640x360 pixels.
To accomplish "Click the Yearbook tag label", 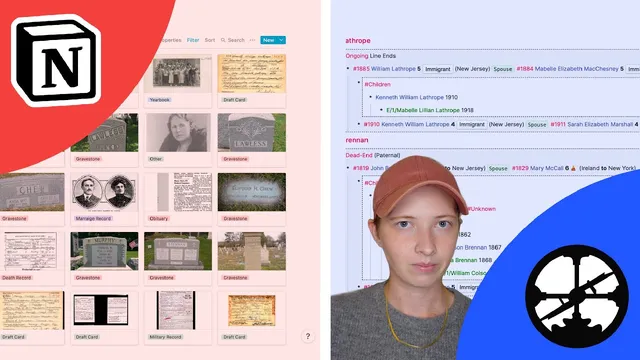I will (x=160, y=100).
